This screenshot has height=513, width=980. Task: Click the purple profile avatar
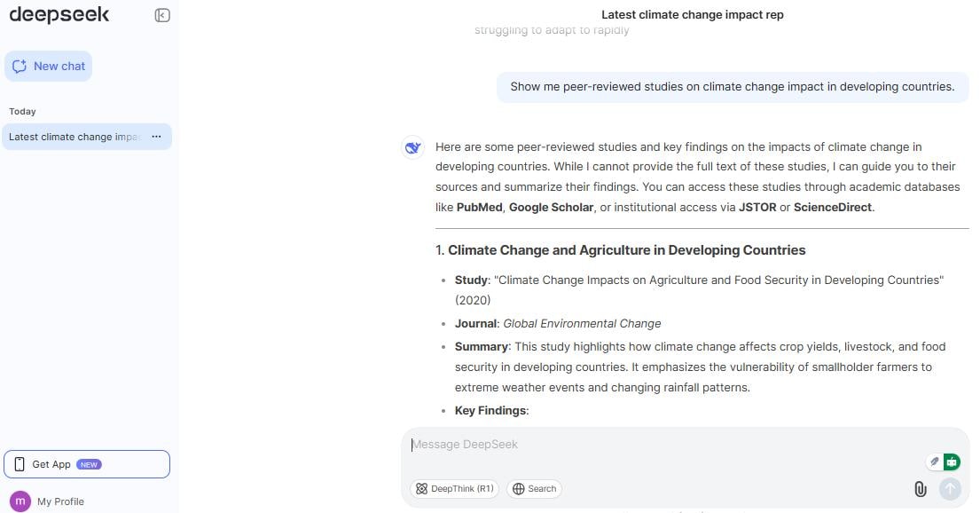click(x=20, y=501)
